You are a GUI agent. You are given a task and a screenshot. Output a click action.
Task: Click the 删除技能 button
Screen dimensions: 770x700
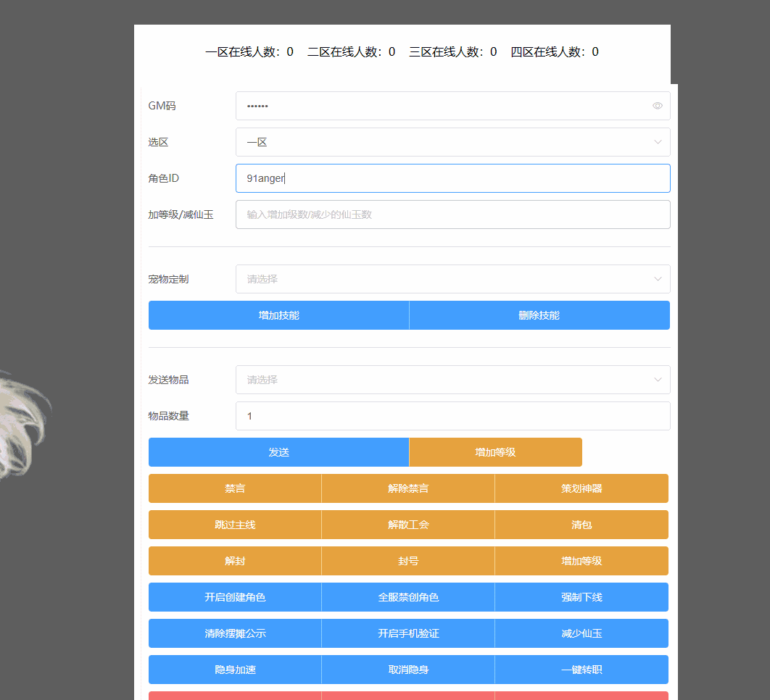(539, 315)
